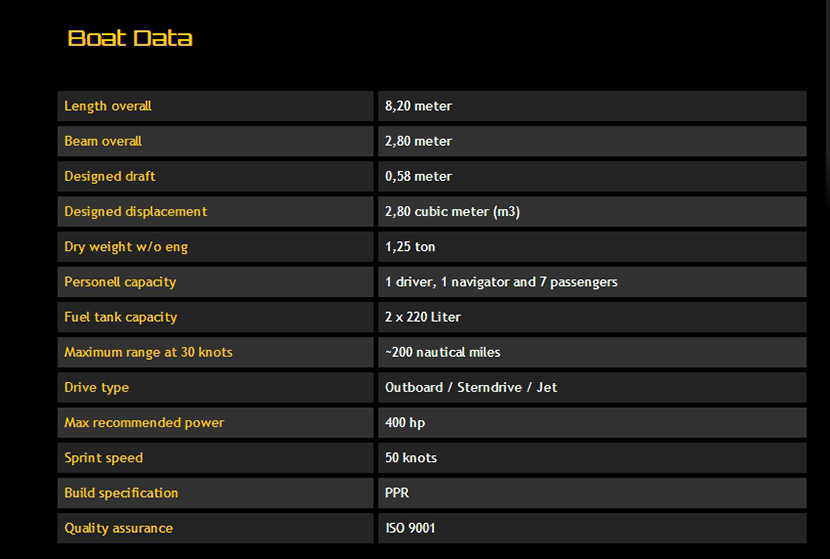830x559 pixels.
Task: Click the Fuel tank capacity label
Action: click(121, 317)
